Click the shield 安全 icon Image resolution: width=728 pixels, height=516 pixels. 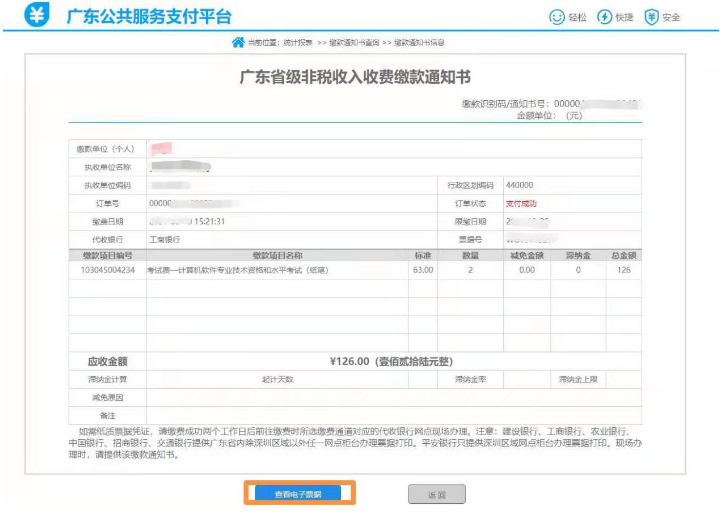(x=652, y=17)
